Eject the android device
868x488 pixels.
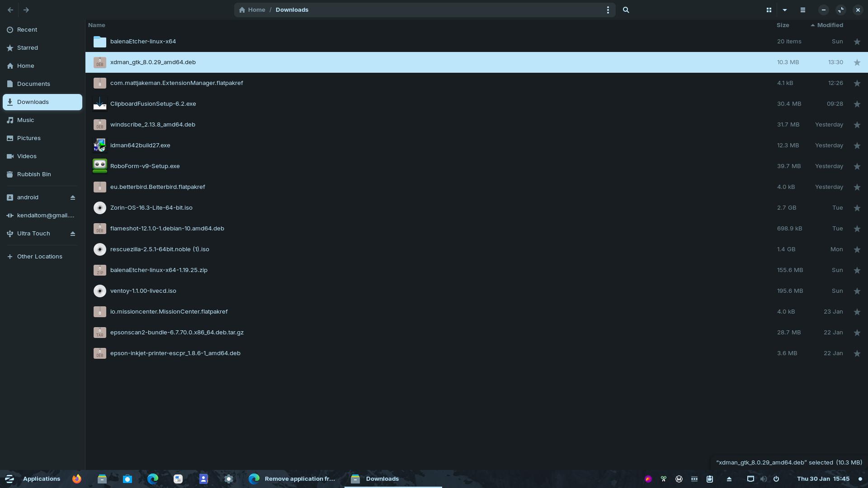tap(73, 197)
